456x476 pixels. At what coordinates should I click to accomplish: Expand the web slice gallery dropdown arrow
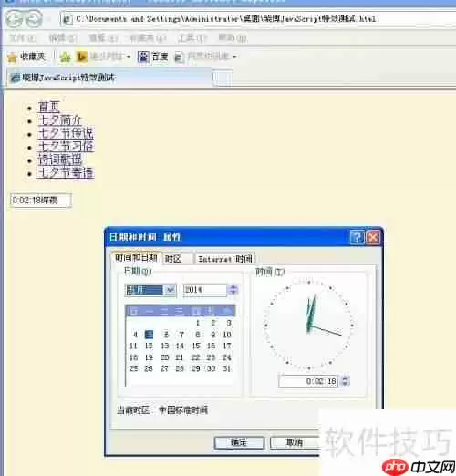[x=234, y=57]
